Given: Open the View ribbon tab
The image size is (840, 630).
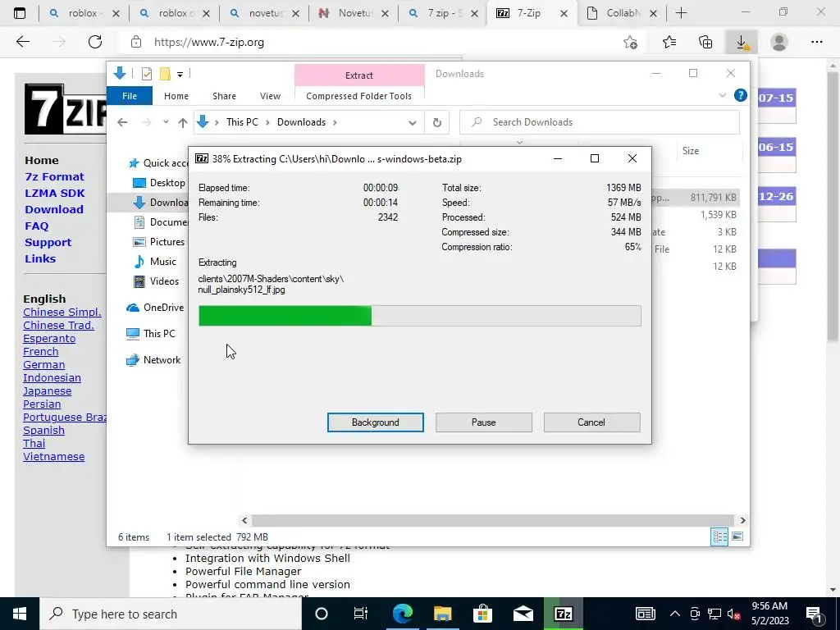Looking at the screenshot, I should (270, 96).
